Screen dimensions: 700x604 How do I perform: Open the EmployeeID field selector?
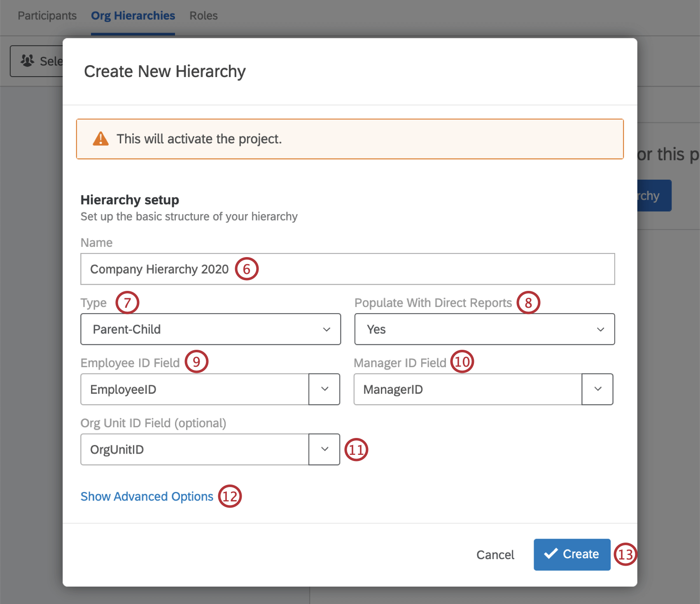click(194, 389)
